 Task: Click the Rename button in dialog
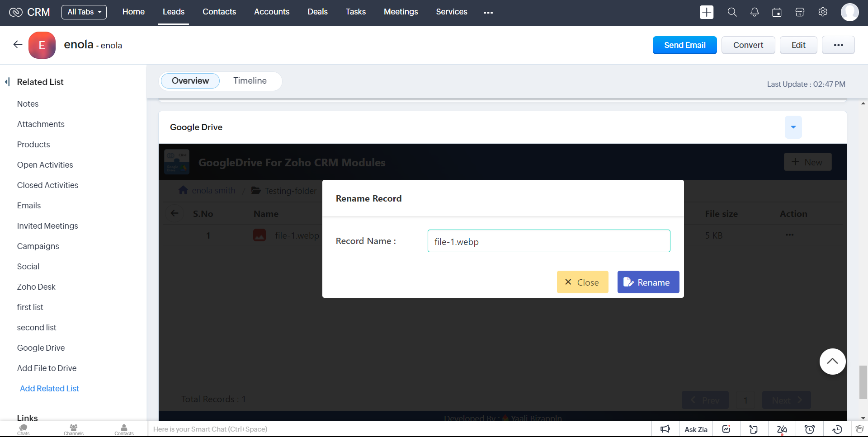click(648, 282)
